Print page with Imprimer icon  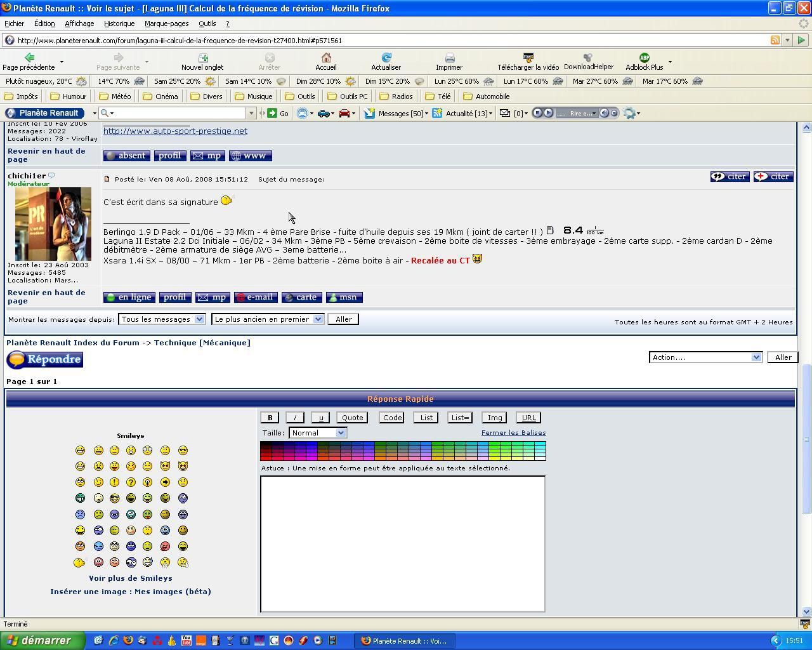click(449, 58)
